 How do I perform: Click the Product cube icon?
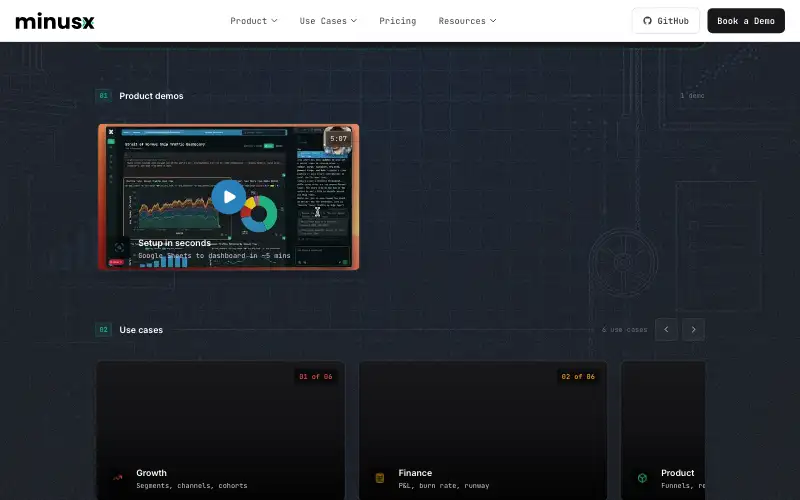pos(642,478)
